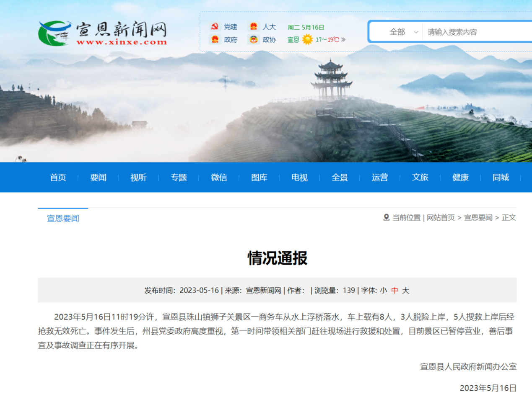This screenshot has width=532, height=394.
Task: Open the 全部 search category dropdown
Action: pyautogui.click(x=404, y=32)
